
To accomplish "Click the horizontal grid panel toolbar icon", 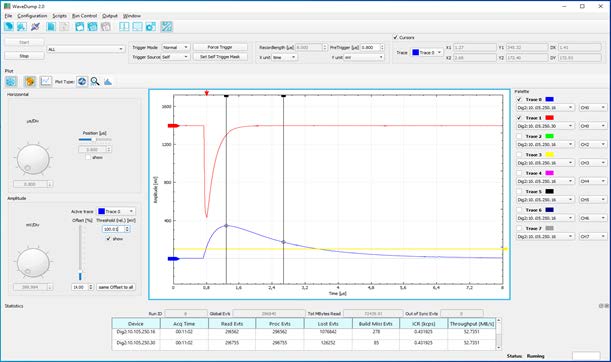I will click(x=138, y=26).
